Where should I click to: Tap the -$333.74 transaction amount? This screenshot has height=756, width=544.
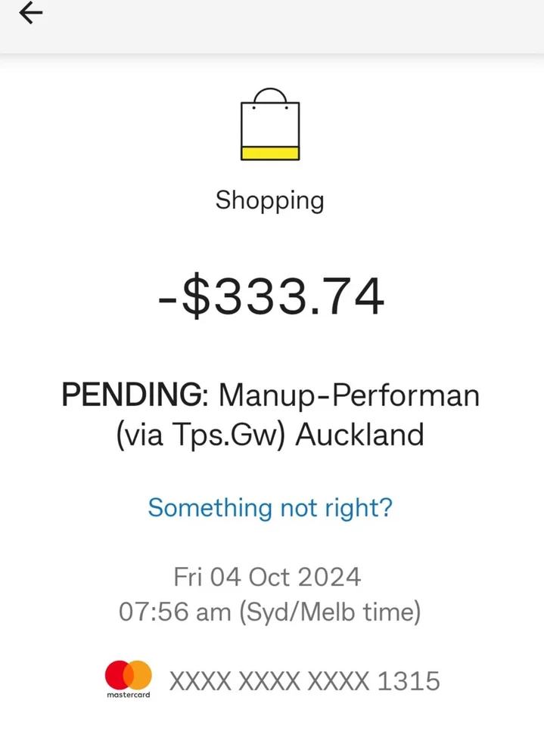pyautogui.click(x=270, y=296)
